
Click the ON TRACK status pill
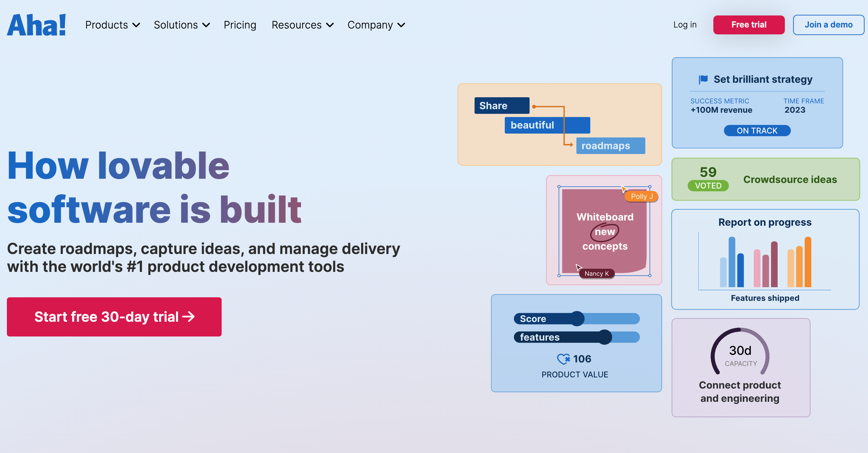(757, 131)
